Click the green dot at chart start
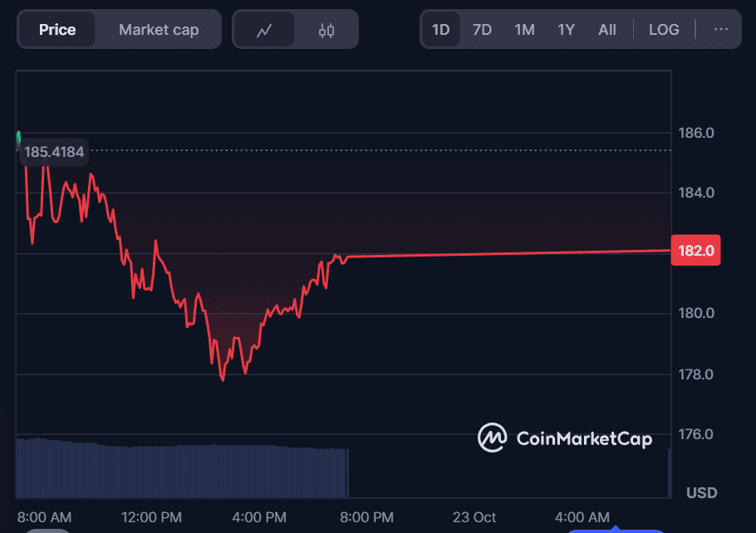This screenshot has height=533, width=756. pos(18,136)
